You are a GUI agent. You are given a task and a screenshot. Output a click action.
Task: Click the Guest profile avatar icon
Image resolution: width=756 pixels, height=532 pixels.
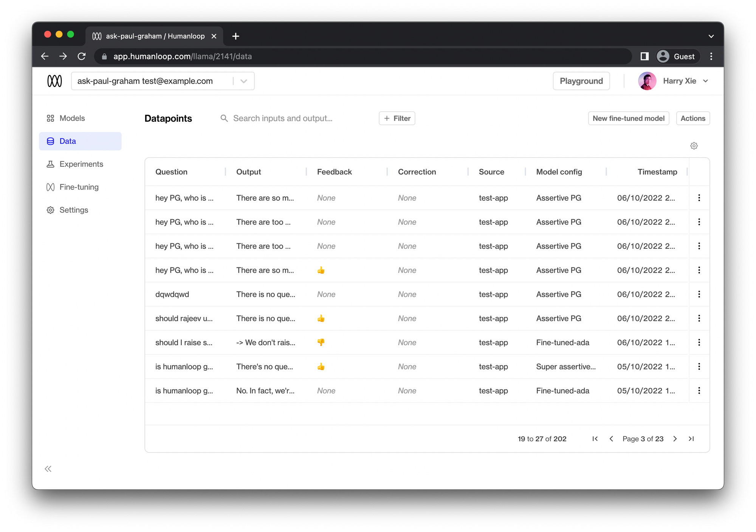click(x=663, y=56)
